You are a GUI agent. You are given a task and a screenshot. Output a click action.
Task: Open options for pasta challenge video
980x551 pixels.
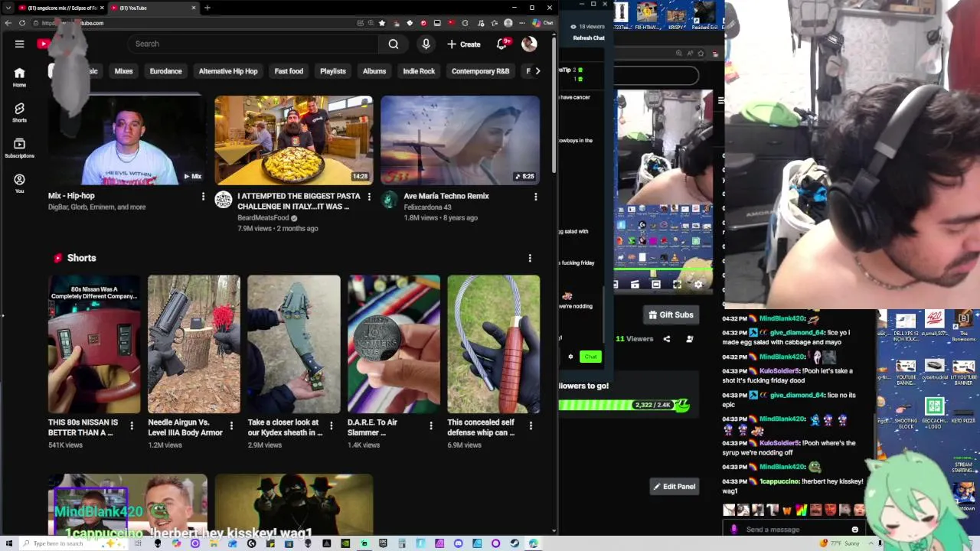click(x=369, y=197)
